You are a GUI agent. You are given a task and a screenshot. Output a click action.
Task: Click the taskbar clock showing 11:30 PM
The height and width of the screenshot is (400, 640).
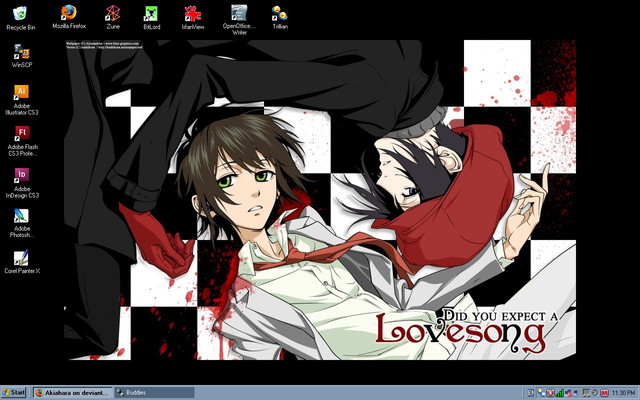tap(623, 393)
